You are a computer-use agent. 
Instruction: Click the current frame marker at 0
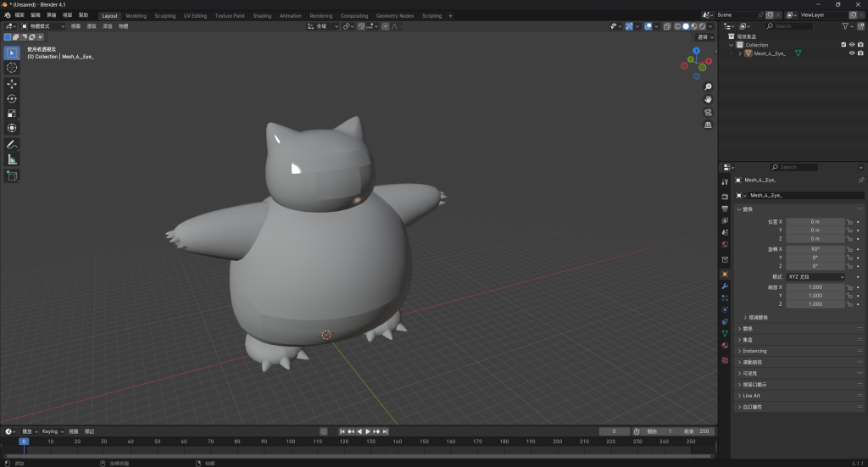(x=24, y=442)
